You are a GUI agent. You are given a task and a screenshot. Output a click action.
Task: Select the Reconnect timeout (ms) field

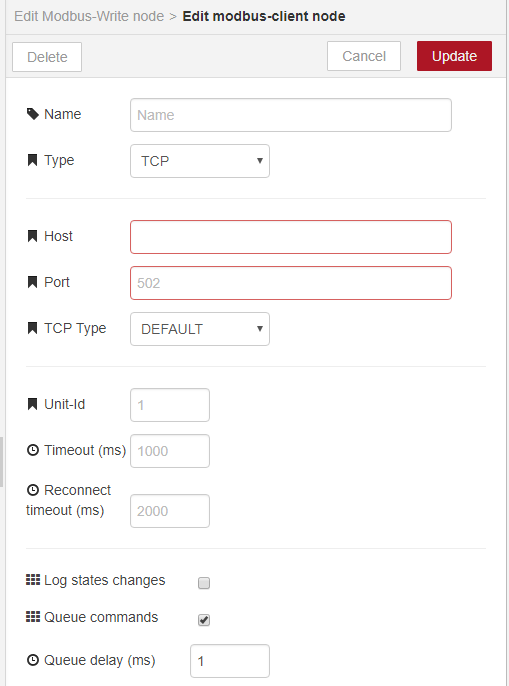point(170,511)
